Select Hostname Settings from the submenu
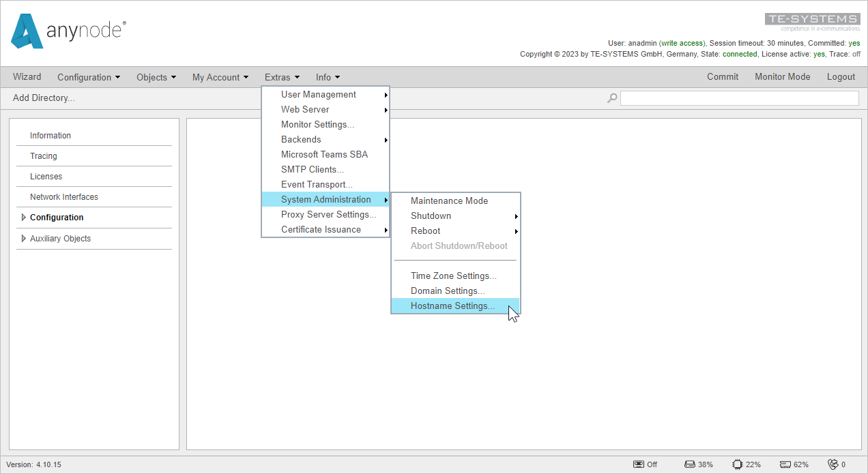The width and height of the screenshot is (868, 474). (x=452, y=306)
